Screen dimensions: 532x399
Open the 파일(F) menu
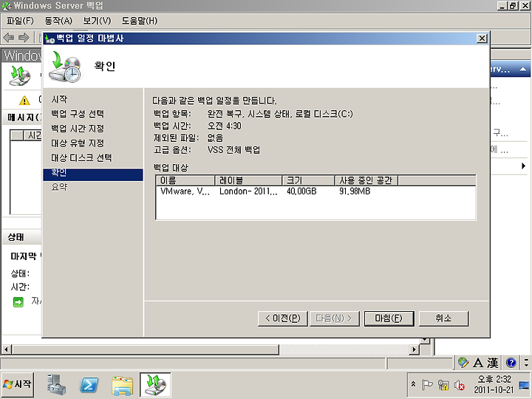[x=20, y=21]
